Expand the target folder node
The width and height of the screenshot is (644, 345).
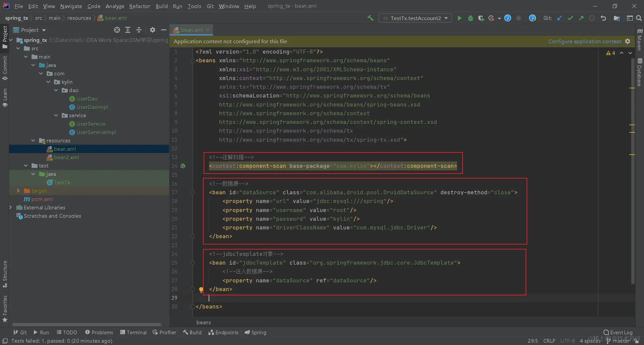(x=18, y=191)
